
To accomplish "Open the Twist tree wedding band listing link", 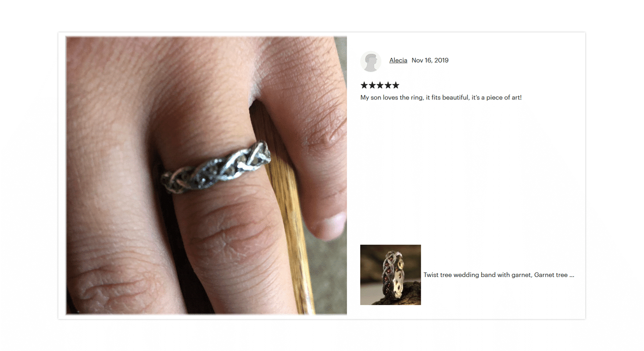I will click(499, 275).
